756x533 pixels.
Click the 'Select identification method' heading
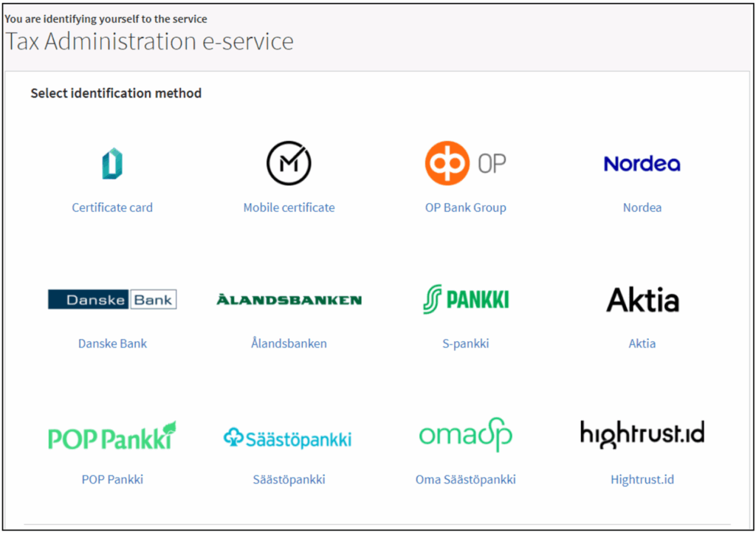(116, 93)
